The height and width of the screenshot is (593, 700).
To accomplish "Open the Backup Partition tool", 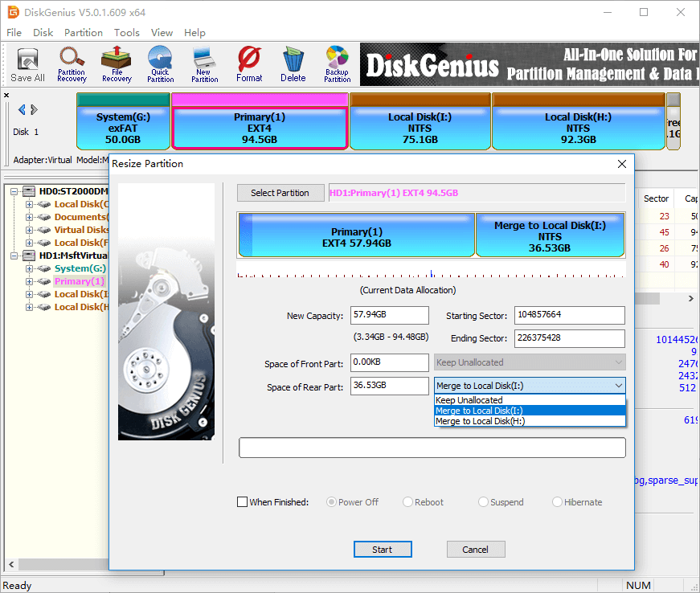I will click(338, 64).
